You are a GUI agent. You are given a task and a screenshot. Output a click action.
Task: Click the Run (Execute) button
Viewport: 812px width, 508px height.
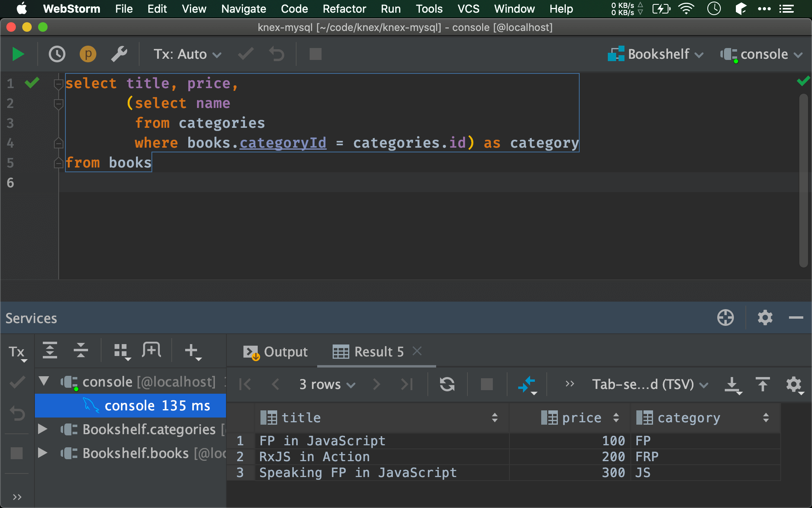click(x=17, y=54)
